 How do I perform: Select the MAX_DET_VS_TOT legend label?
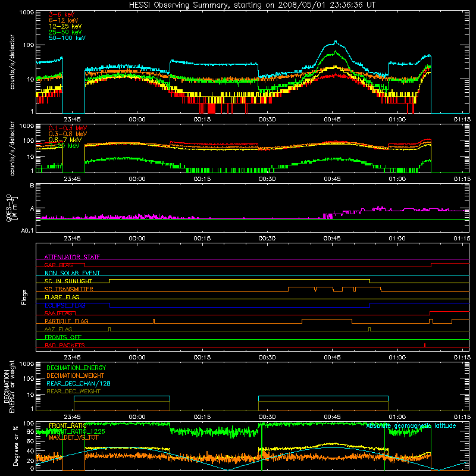coord(73,437)
